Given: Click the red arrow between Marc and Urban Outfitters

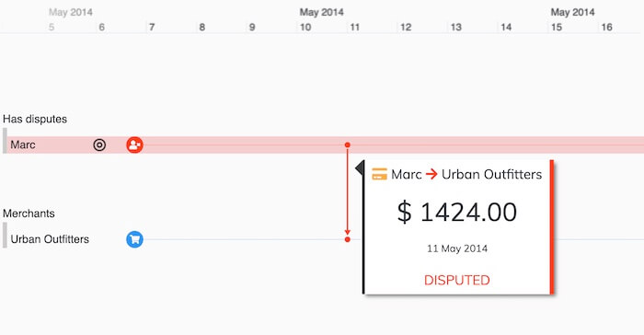Looking at the screenshot, I should (x=431, y=174).
